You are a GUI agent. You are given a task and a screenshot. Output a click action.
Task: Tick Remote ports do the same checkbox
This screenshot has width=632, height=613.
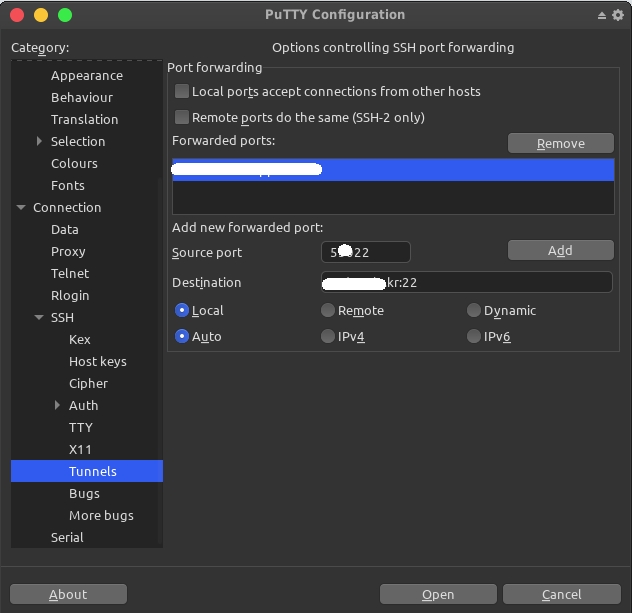pos(182,117)
